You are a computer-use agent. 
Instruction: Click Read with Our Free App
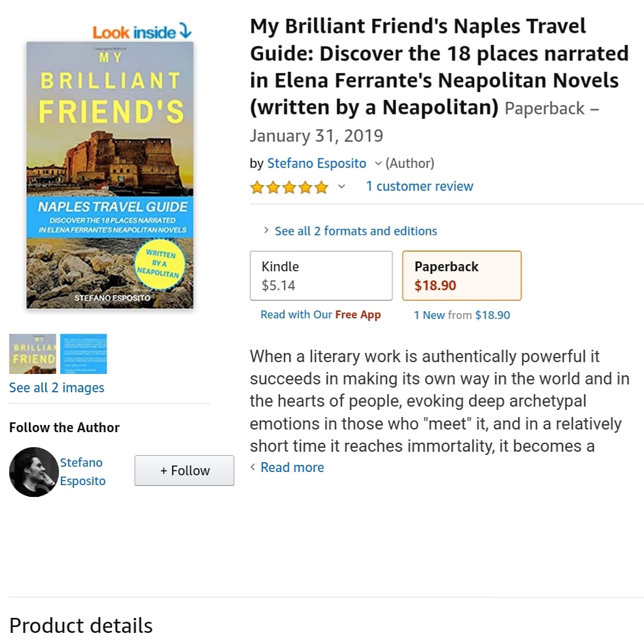[320, 314]
